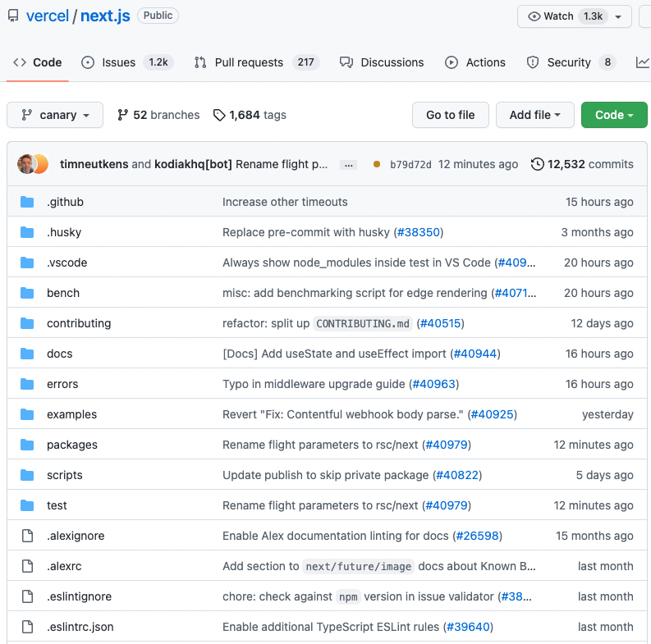This screenshot has height=644, width=651.
Task: Click the Go to file button
Action: [x=451, y=115]
